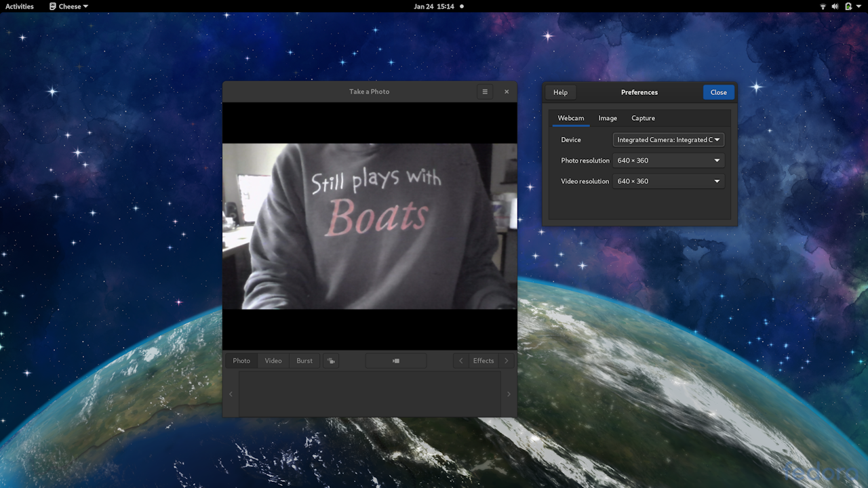Viewport: 868px width, 488px height.
Task: Click the Close button in Preferences
Action: tap(719, 92)
